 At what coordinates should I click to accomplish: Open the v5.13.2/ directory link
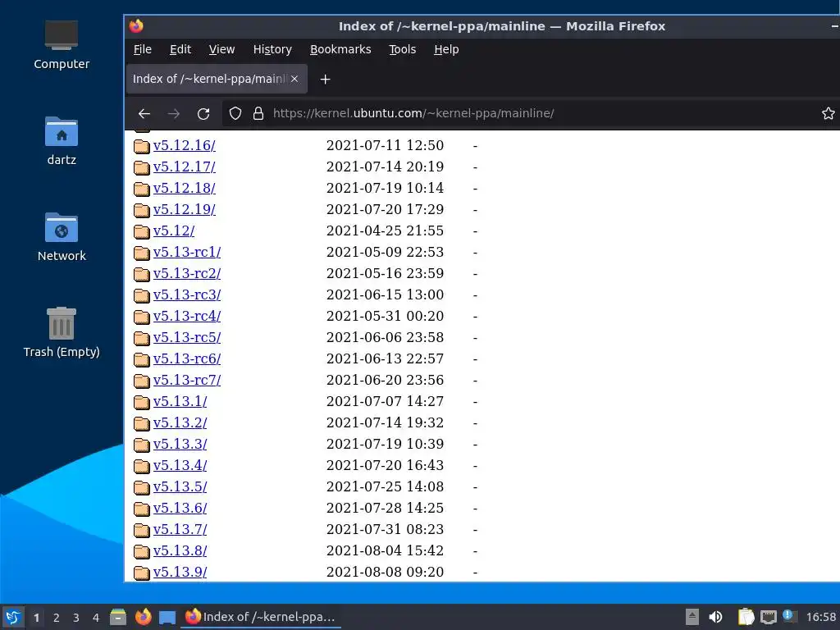tap(180, 422)
